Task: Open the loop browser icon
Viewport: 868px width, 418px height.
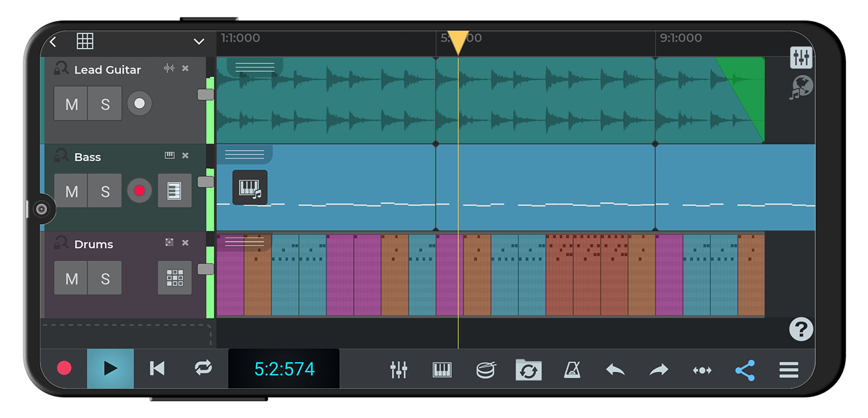Action: (x=529, y=369)
